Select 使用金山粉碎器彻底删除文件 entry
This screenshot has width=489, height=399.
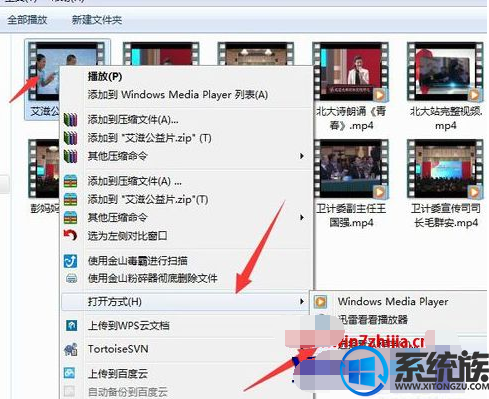pyautogui.click(x=152, y=278)
